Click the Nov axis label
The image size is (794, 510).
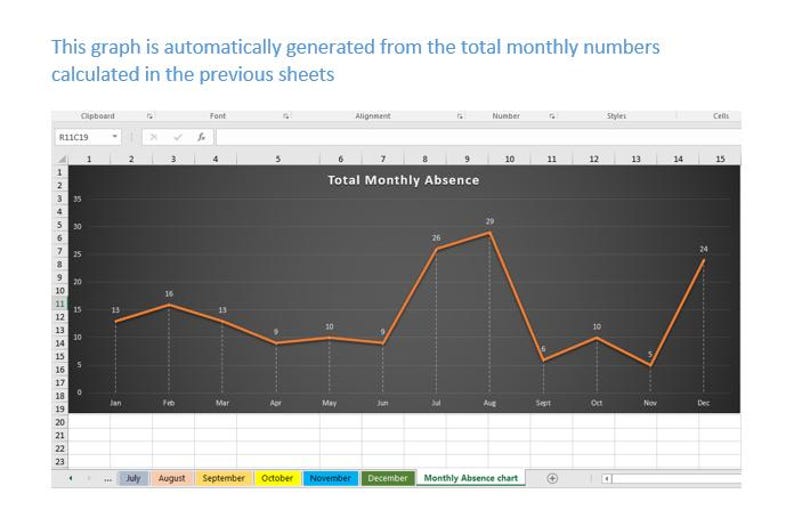(650, 403)
